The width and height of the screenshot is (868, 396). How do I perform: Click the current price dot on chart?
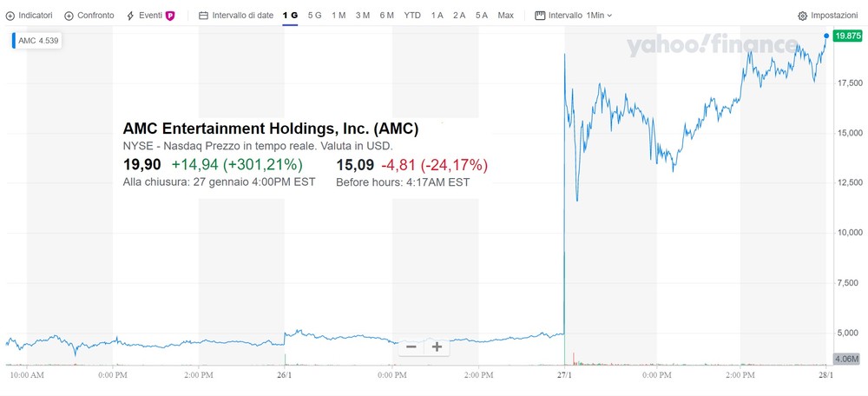click(x=826, y=36)
